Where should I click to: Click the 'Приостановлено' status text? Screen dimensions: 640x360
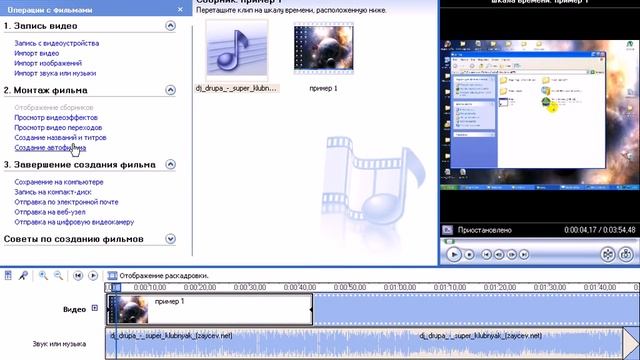coord(484,230)
